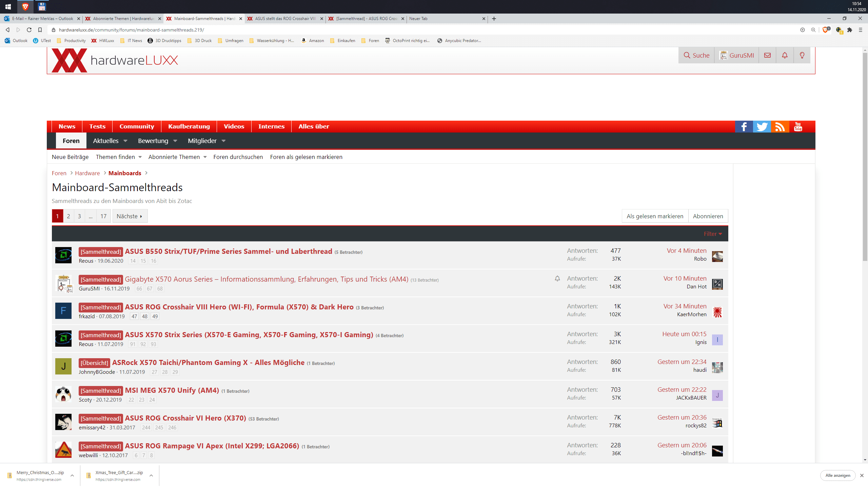Expand Abonnierte Themen dropdown
868x488 pixels.
point(205,157)
